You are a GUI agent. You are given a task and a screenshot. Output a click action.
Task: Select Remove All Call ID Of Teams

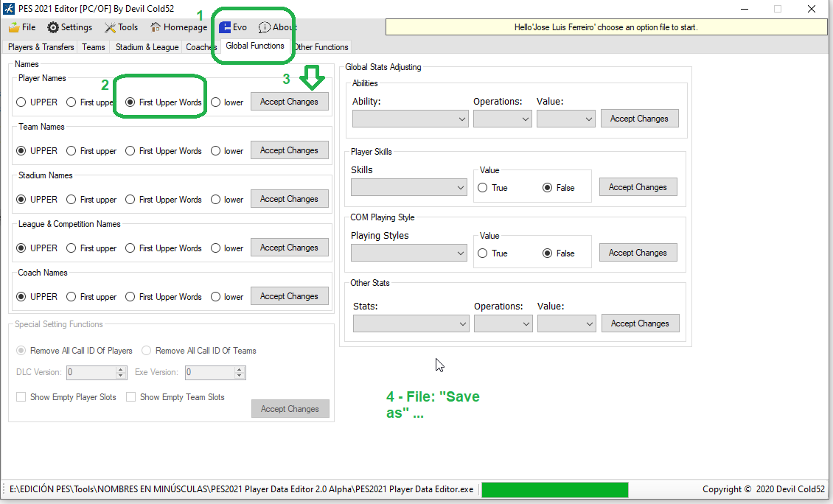199,351
